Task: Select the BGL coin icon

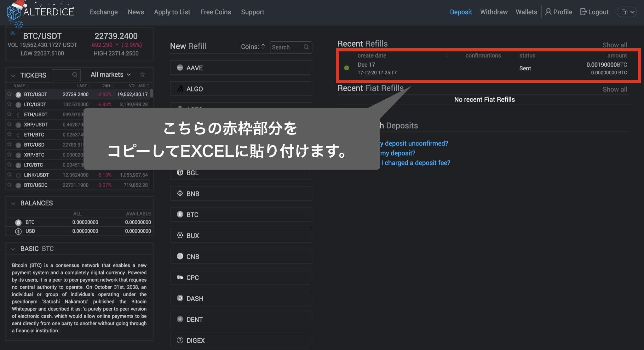Action: coord(180,172)
